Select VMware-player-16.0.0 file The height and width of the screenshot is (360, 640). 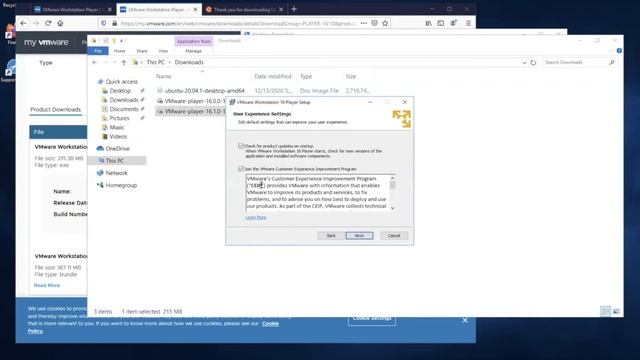(x=191, y=101)
